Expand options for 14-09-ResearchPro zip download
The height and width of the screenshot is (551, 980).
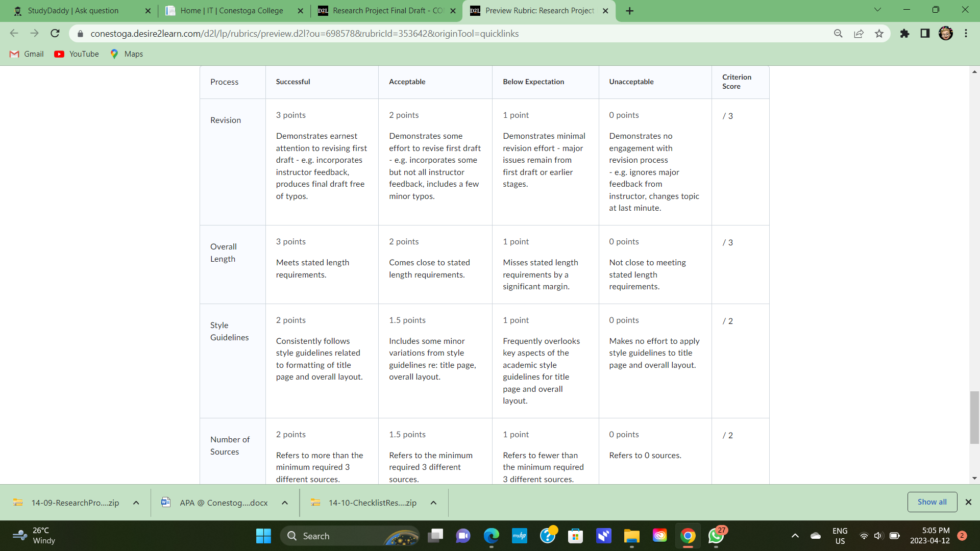(x=136, y=503)
